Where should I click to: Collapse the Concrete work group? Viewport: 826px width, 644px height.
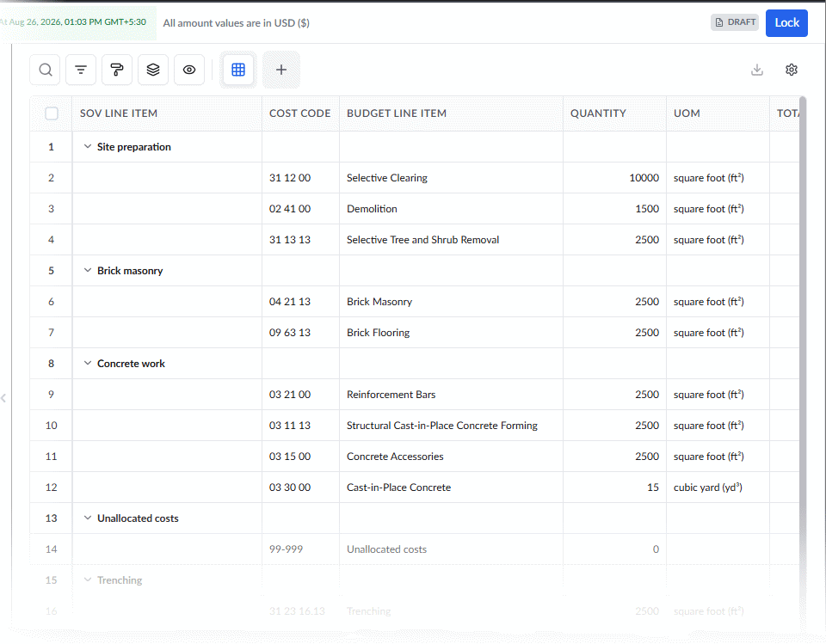88,363
